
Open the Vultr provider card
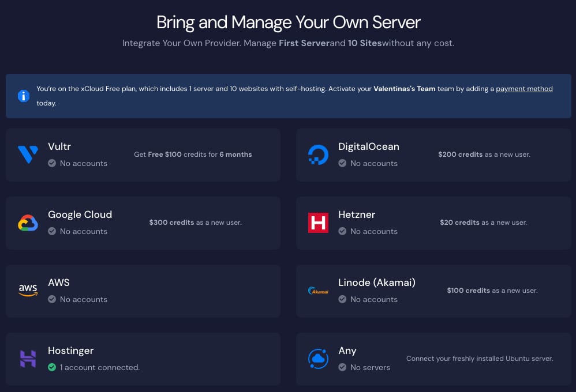(x=143, y=154)
